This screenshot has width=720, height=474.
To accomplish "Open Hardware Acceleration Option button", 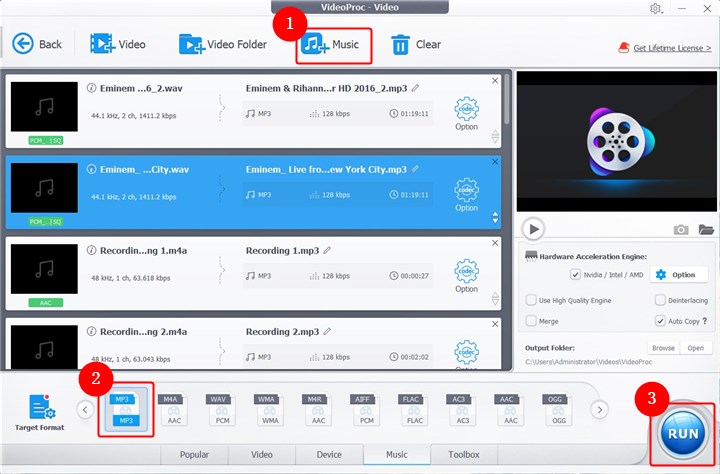I will click(x=679, y=275).
